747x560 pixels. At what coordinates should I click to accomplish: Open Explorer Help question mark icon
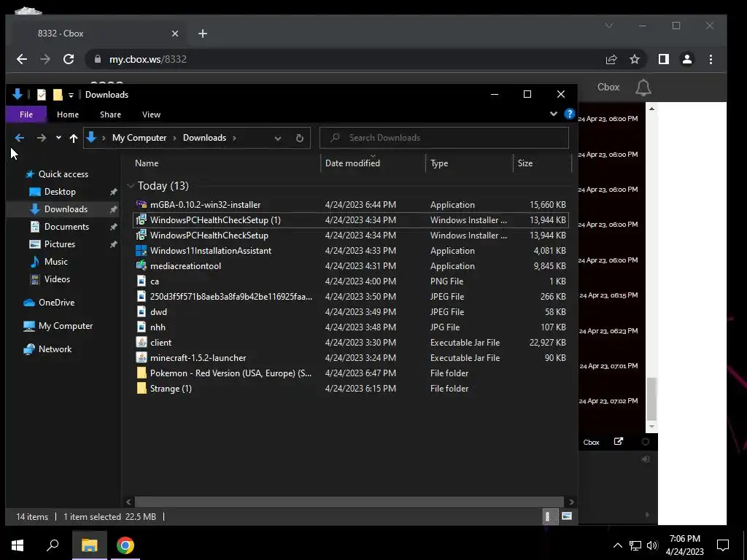(x=569, y=114)
